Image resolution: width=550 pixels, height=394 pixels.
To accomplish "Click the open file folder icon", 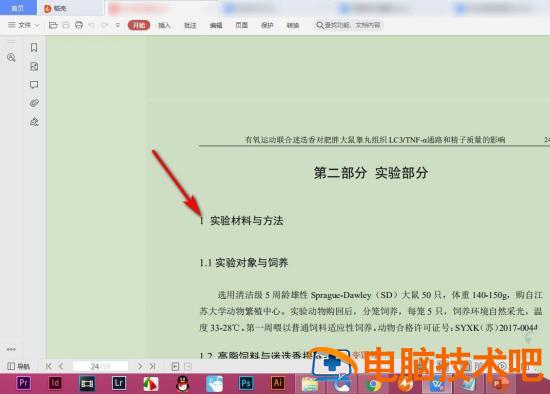I will (x=53, y=25).
